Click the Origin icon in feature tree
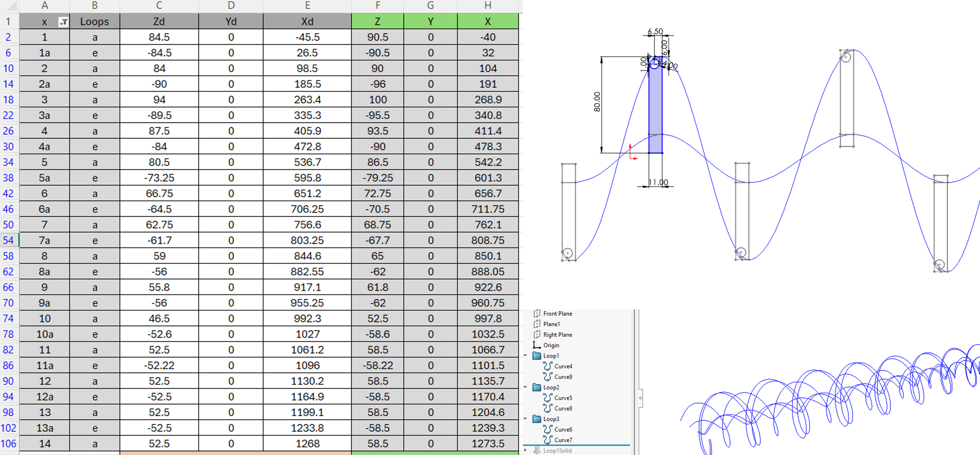Viewport: 980px width, 455px height. tap(537, 345)
